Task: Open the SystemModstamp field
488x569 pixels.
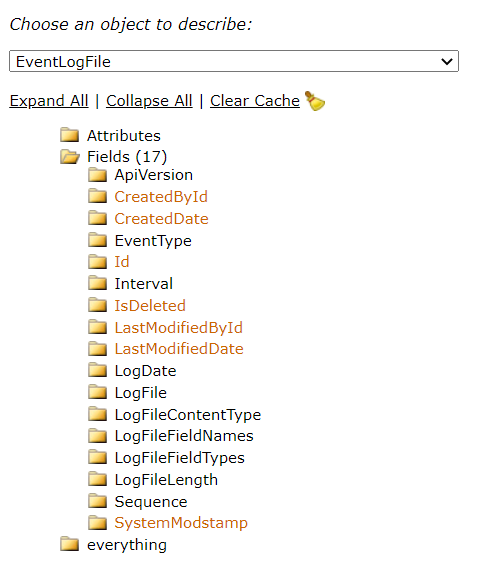Action: [181, 523]
